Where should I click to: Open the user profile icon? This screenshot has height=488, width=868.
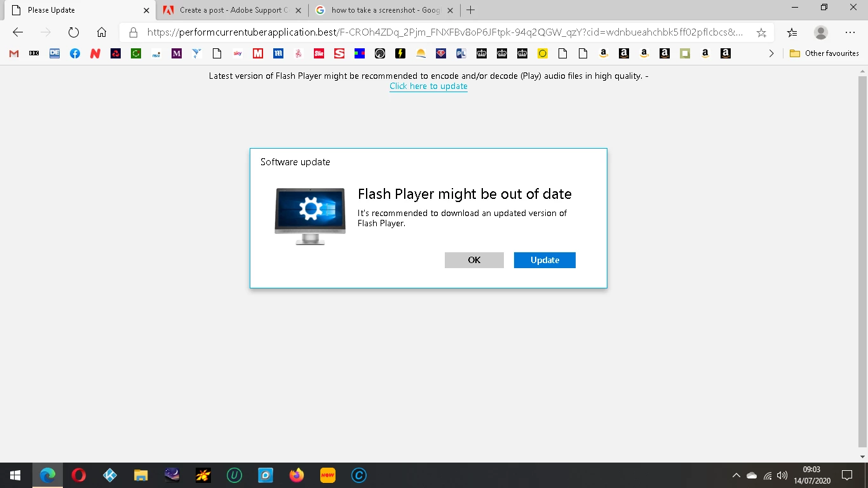click(821, 32)
